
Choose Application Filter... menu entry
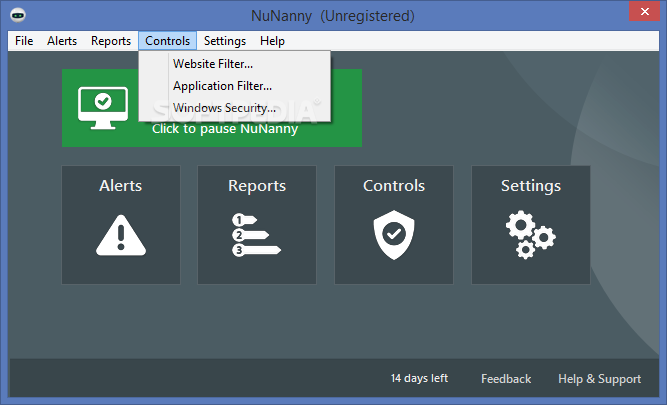pos(235,86)
